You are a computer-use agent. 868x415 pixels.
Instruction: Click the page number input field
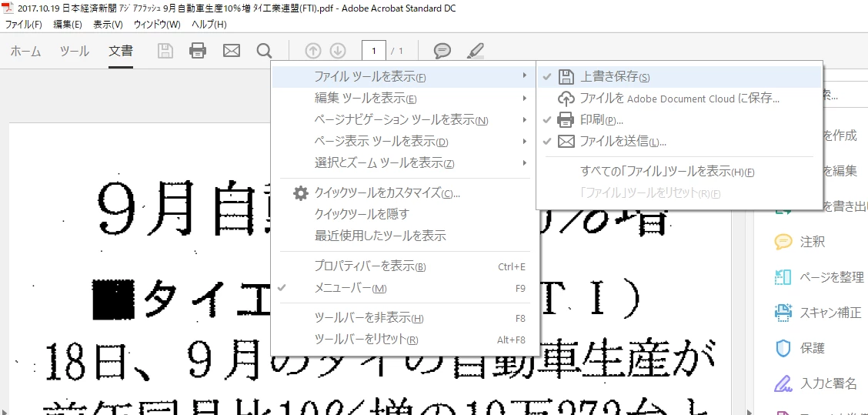coord(374,51)
